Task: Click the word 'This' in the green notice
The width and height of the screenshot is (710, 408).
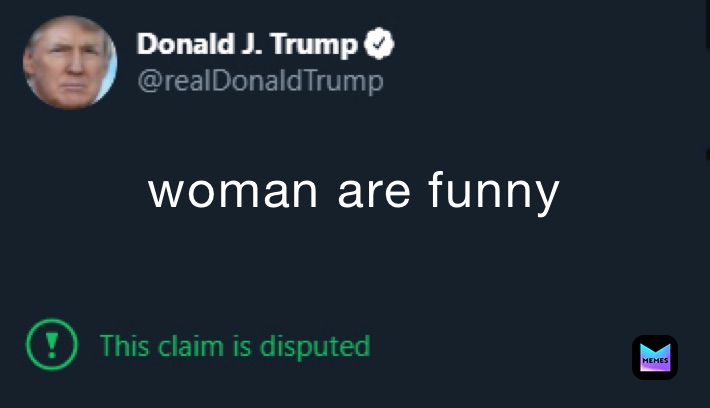Action: (x=124, y=346)
